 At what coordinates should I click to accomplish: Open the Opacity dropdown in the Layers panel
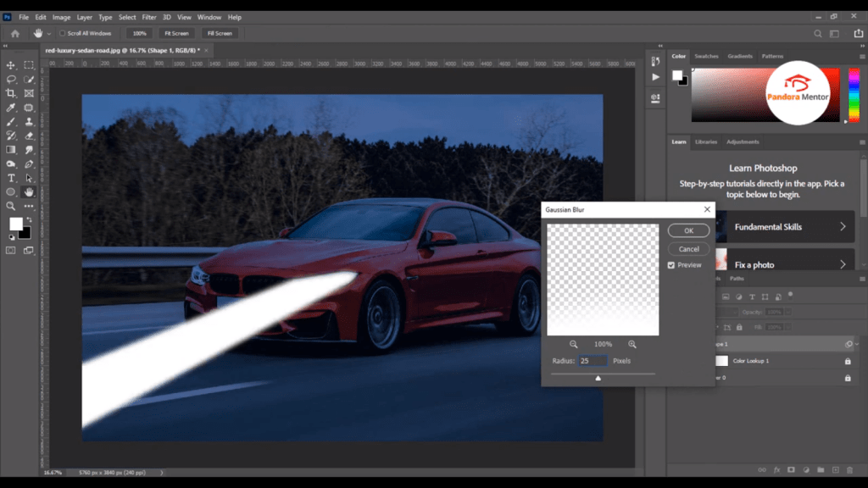click(x=788, y=312)
